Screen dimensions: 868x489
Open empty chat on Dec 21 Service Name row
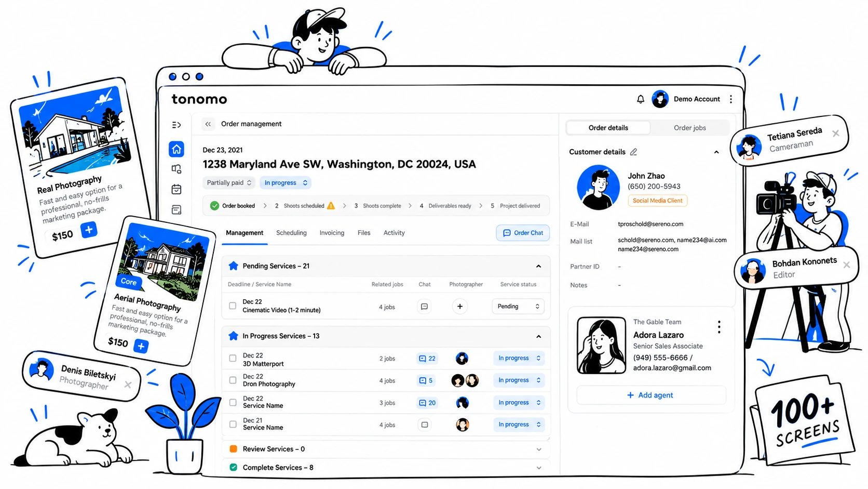(425, 425)
